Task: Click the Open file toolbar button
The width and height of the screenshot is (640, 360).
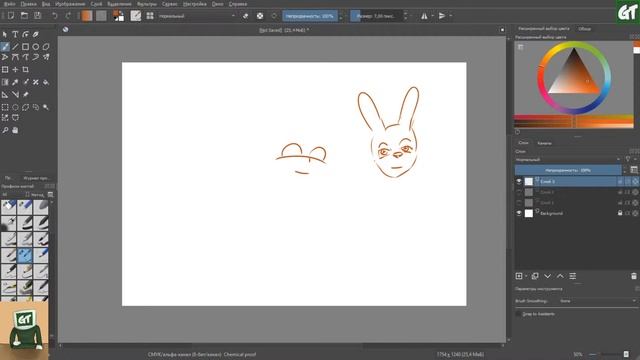Action: coord(24,16)
